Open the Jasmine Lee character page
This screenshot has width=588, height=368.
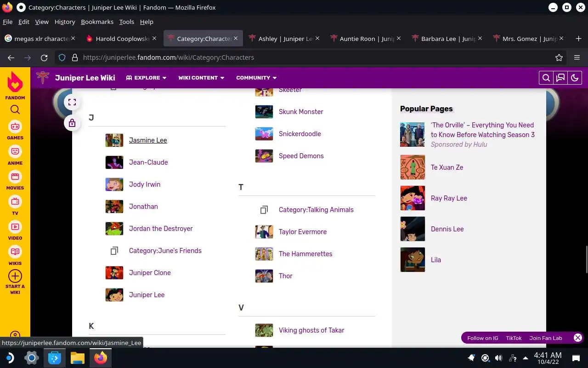point(148,140)
